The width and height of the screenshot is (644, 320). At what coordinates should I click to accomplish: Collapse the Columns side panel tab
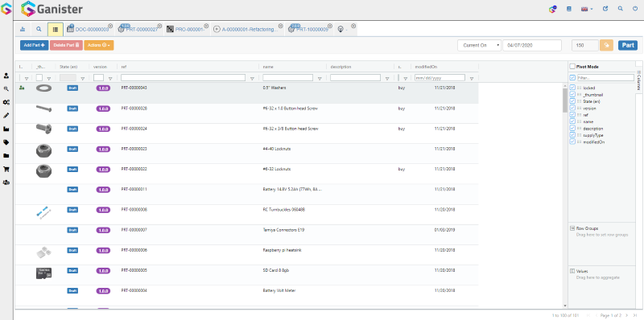coord(639,80)
